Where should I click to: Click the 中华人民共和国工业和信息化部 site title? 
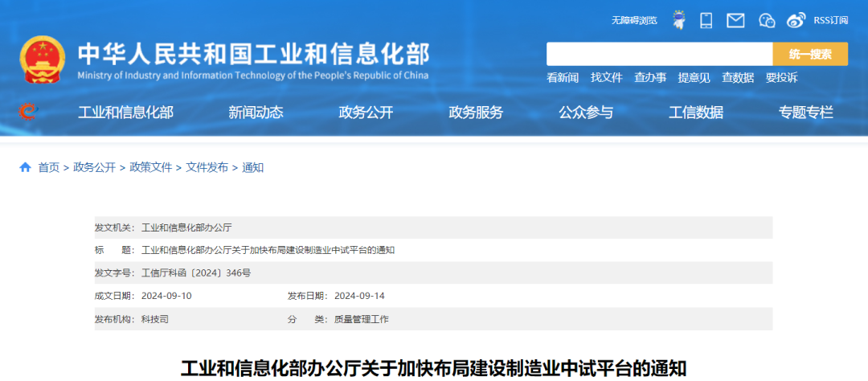(x=253, y=54)
